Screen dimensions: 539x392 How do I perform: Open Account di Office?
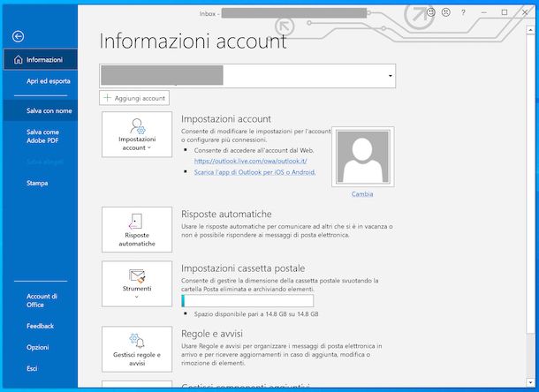pos(42,300)
